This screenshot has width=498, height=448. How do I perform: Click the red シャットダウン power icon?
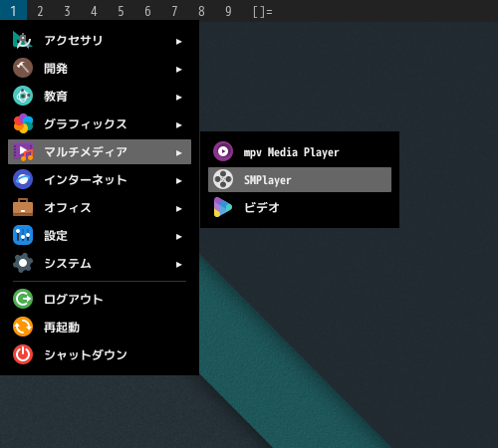pos(23,354)
